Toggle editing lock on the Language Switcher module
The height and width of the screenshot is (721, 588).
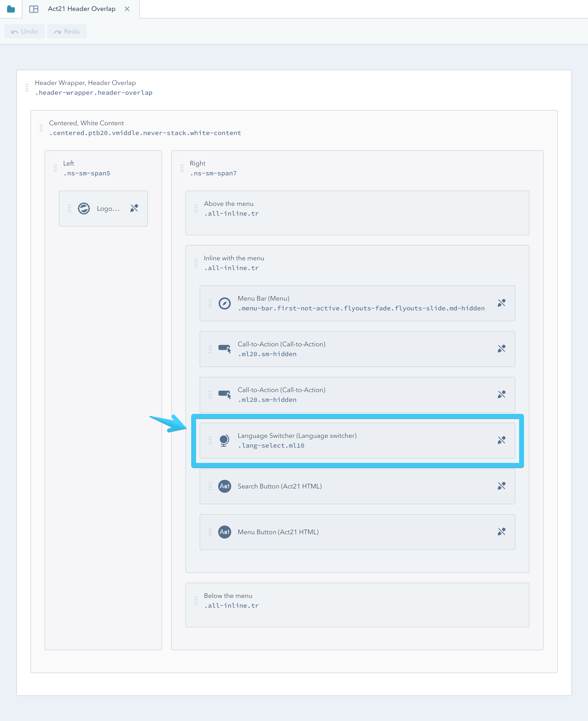click(x=502, y=441)
